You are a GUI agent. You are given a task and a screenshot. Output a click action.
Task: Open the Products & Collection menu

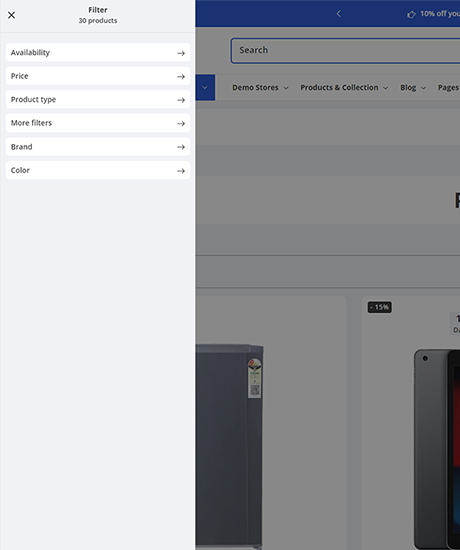[344, 87]
